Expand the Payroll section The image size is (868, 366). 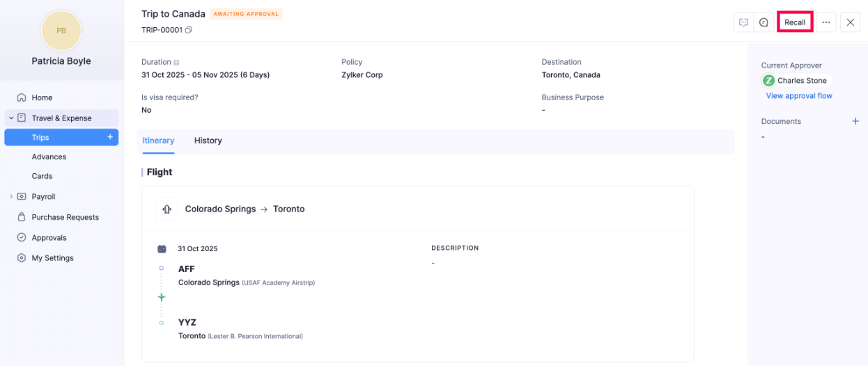click(11, 197)
